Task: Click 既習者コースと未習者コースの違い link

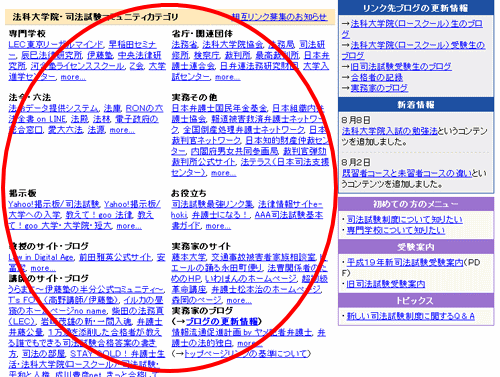Action: [x=407, y=173]
